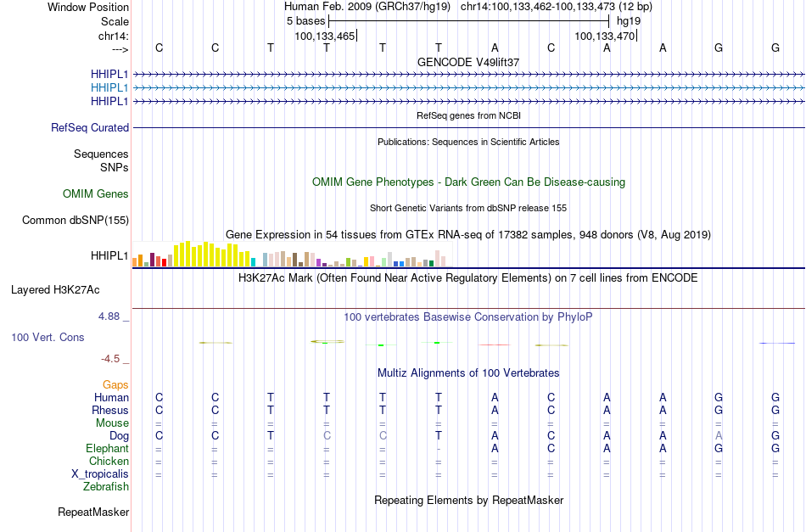Viewport: 806px width, 532px height.
Task: Click the single dash in the Elephant row
Action: [438, 449]
